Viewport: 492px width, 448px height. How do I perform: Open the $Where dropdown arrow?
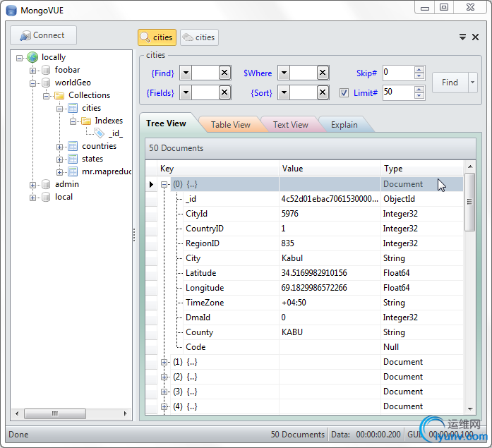click(284, 73)
